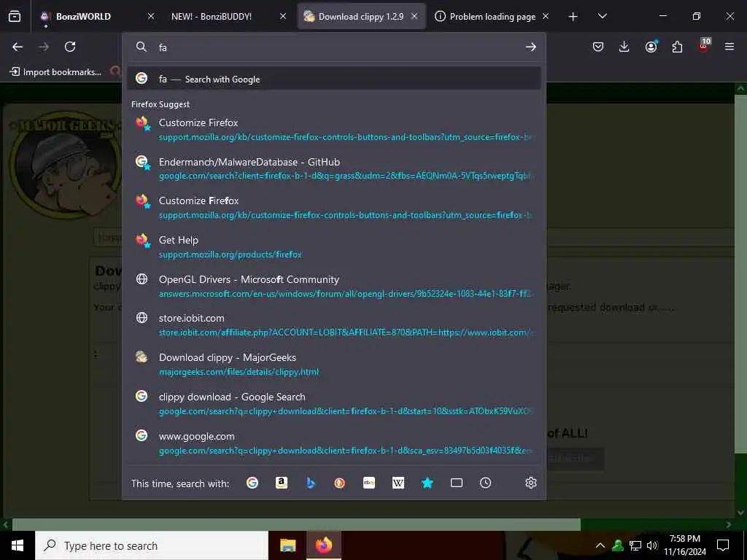This screenshot has width=747, height=560.
Task: Search this time with eBay
Action: tap(368, 483)
